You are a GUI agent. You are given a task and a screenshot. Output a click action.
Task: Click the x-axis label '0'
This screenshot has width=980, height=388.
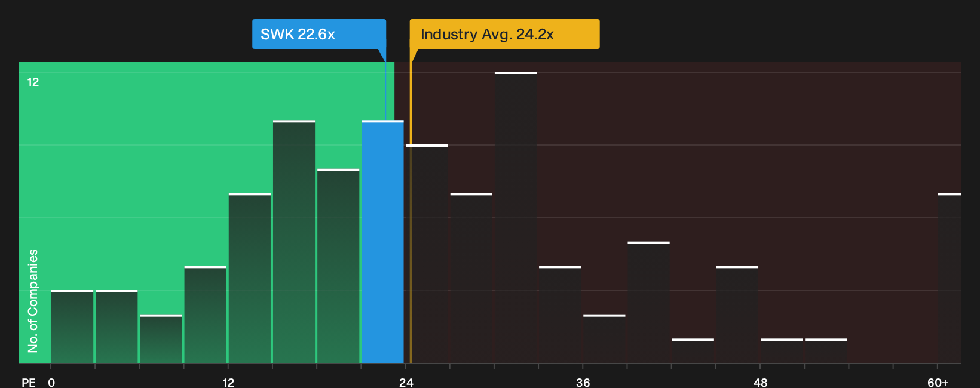point(51,382)
